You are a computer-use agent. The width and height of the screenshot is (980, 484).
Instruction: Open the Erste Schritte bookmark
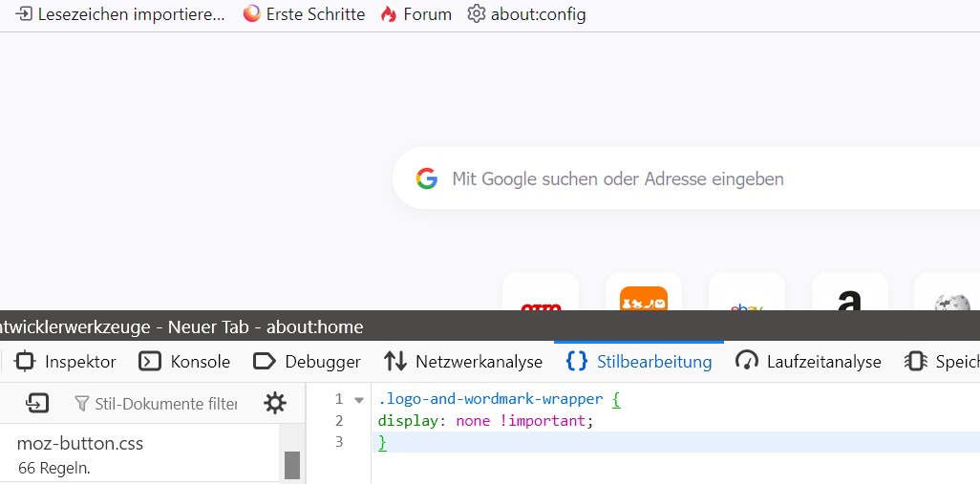point(305,14)
